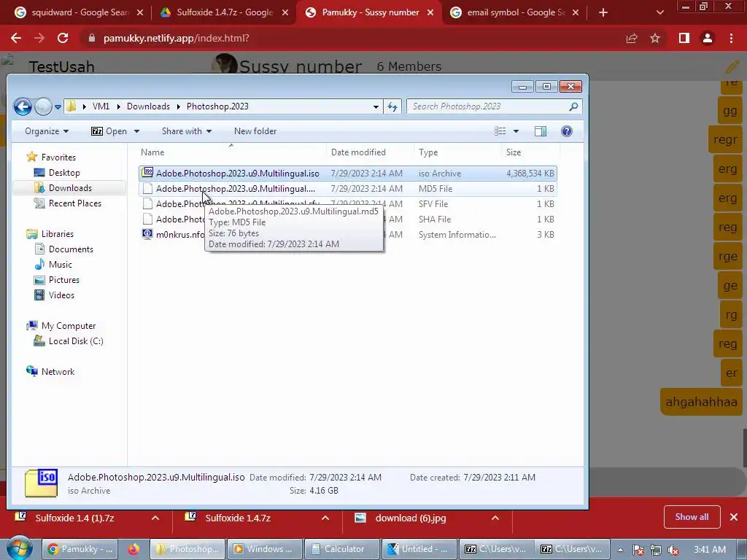Image resolution: width=747 pixels, height=560 pixels.
Task: Open the Organize menu
Action: coord(46,131)
